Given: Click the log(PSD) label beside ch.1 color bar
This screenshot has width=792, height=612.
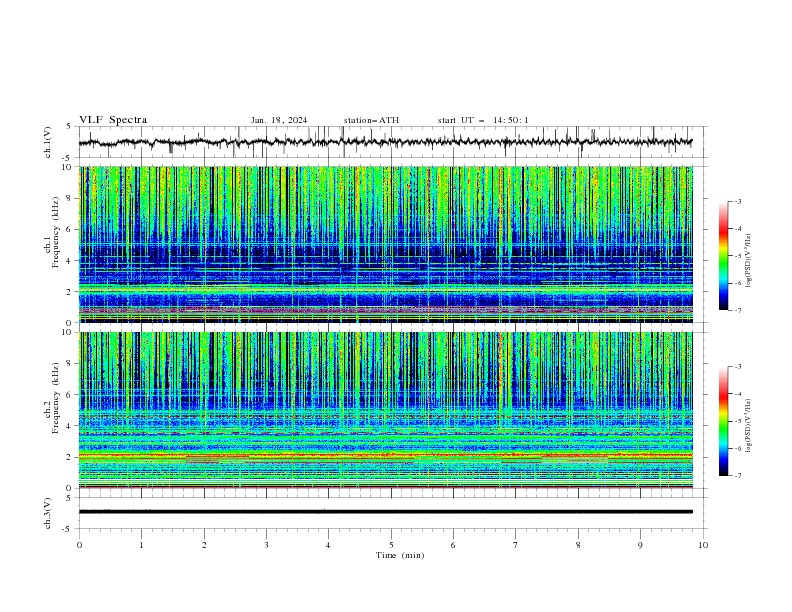Looking at the screenshot, I should click(x=748, y=261).
